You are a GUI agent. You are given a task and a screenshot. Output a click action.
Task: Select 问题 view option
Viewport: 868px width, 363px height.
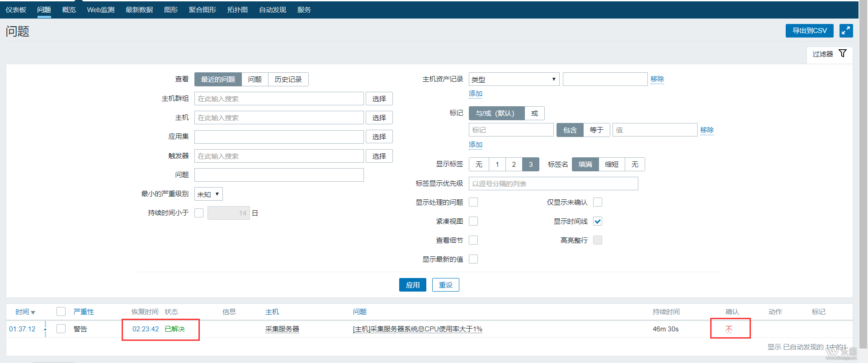[255, 79]
